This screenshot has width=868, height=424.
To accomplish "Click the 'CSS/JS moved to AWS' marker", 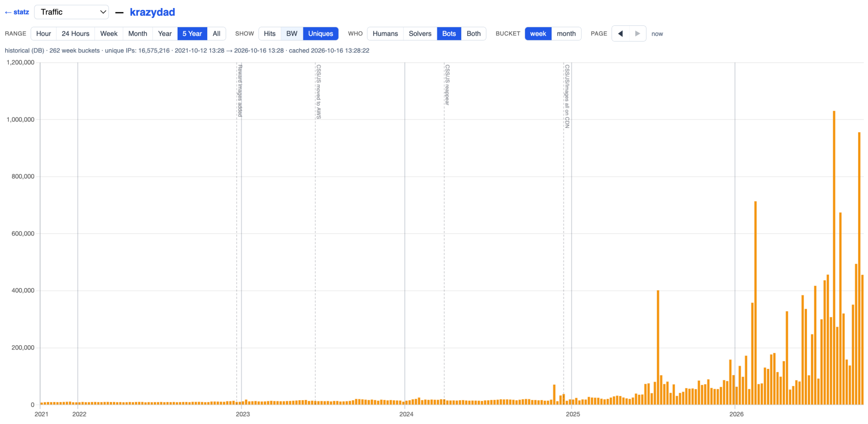I will 319,91.
